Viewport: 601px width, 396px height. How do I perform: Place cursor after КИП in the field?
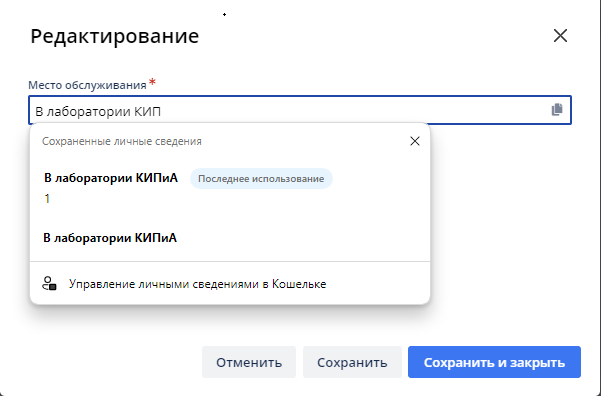tap(162, 112)
